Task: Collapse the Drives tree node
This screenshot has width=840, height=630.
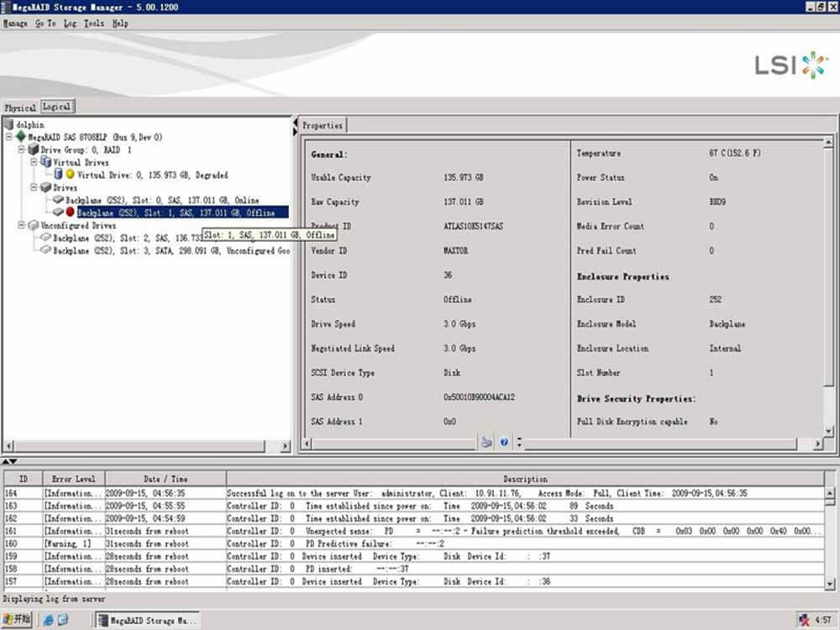Action: pyautogui.click(x=34, y=187)
